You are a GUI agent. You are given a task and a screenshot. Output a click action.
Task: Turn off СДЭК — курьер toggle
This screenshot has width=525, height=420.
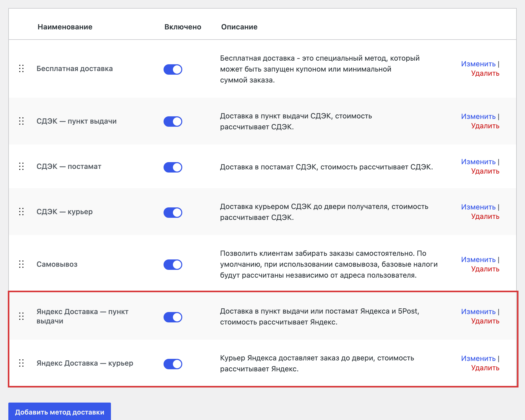point(173,213)
